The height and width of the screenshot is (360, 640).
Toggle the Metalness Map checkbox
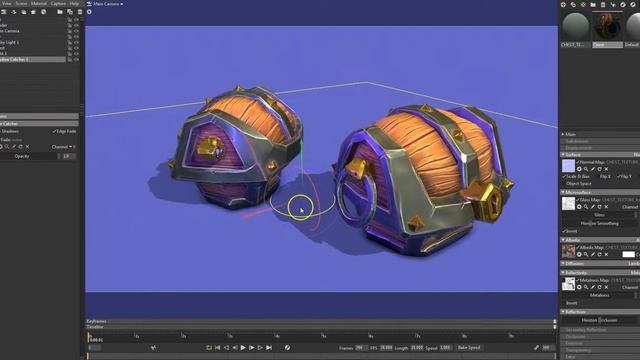pos(578,280)
